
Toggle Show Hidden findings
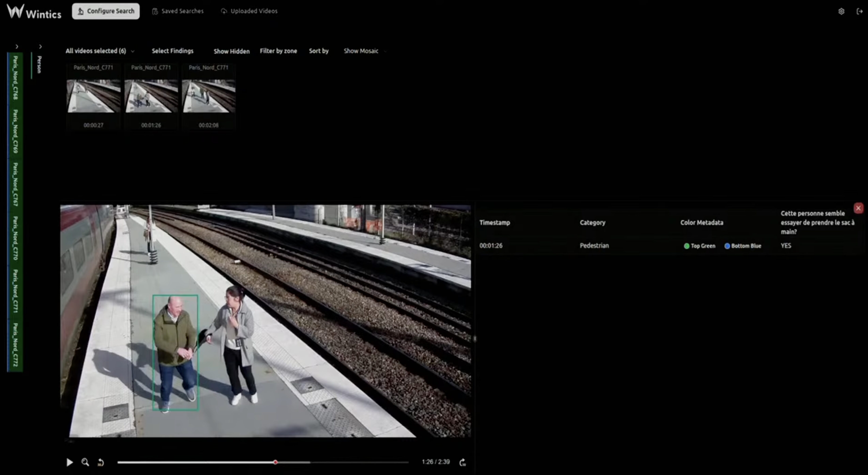232,51
